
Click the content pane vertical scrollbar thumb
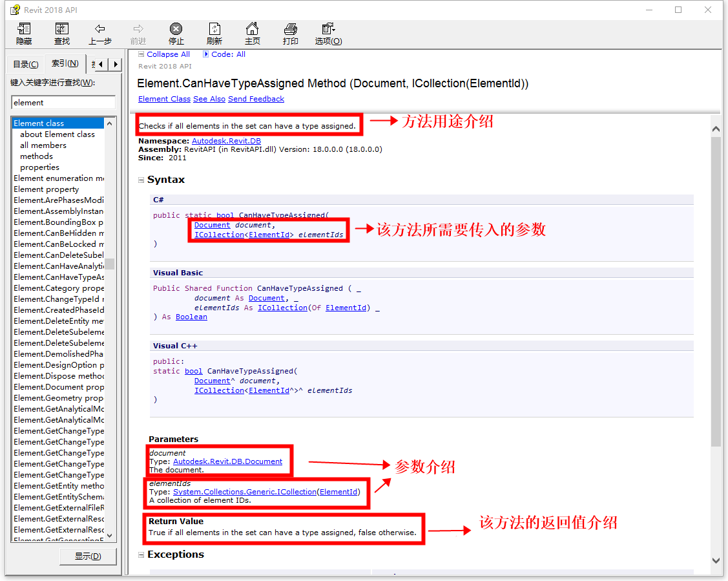click(716, 293)
